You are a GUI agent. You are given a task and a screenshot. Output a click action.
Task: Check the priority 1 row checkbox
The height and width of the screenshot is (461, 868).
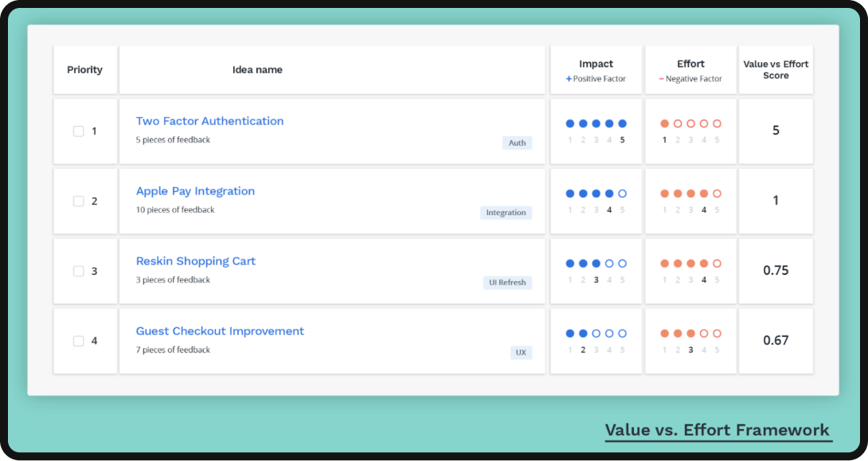[79, 131]
